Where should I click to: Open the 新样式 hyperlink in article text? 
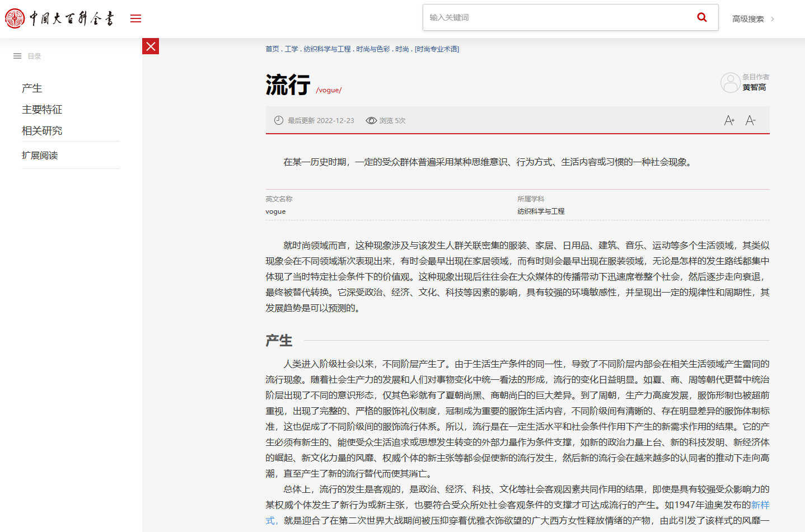(760, 505)
